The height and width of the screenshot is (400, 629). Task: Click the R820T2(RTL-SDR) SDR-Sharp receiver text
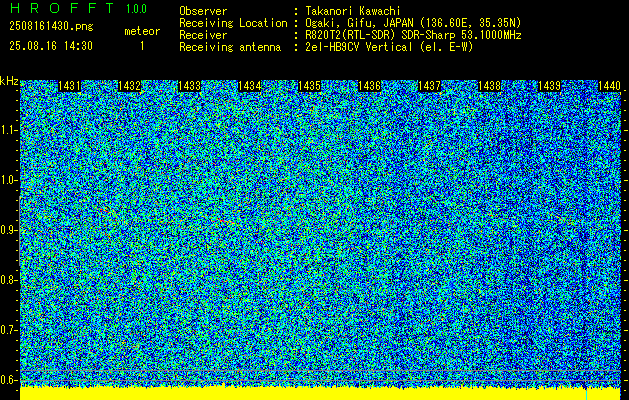pyautogui.click(x=413, y=35)
